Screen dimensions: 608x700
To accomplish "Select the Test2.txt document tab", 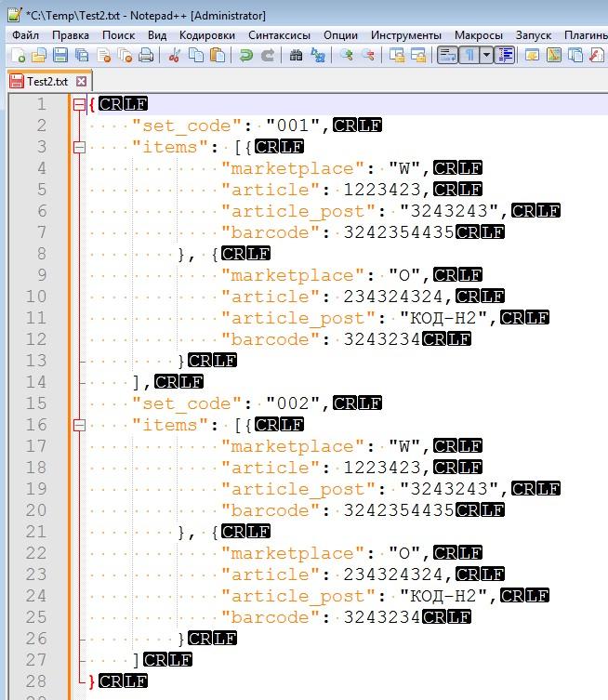I will tap(46, 81).
